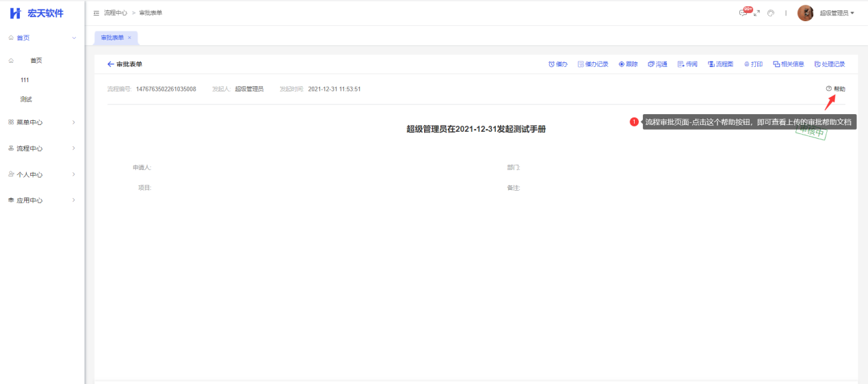Toggle fullscreen mode with the expand icon

(757, 13)
